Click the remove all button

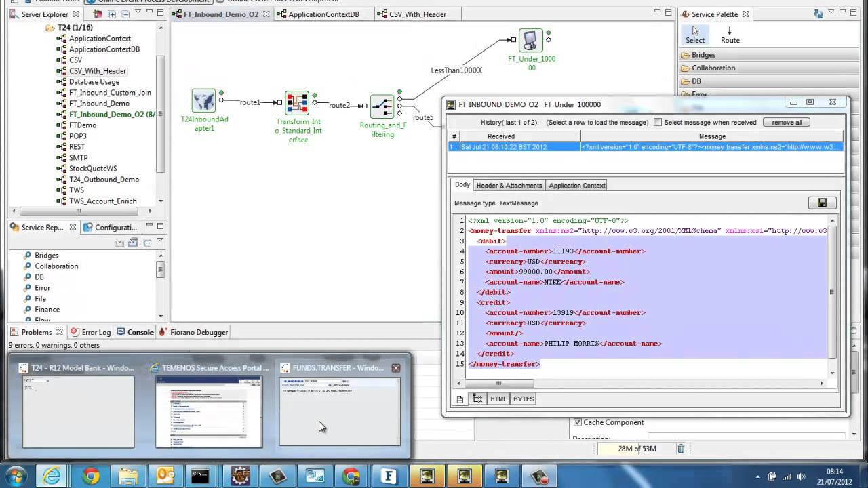click(787, 123)
